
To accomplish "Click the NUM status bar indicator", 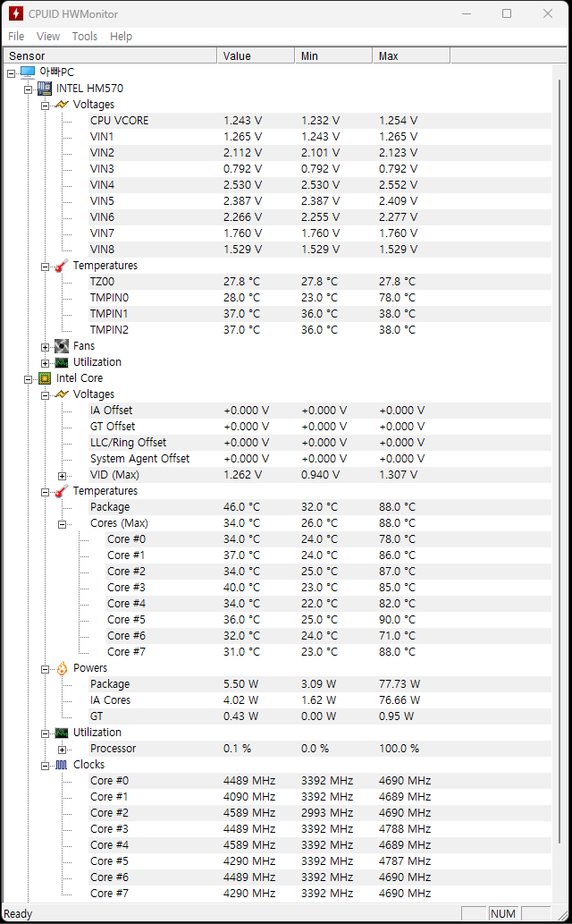I will click(x=502, y=914).
